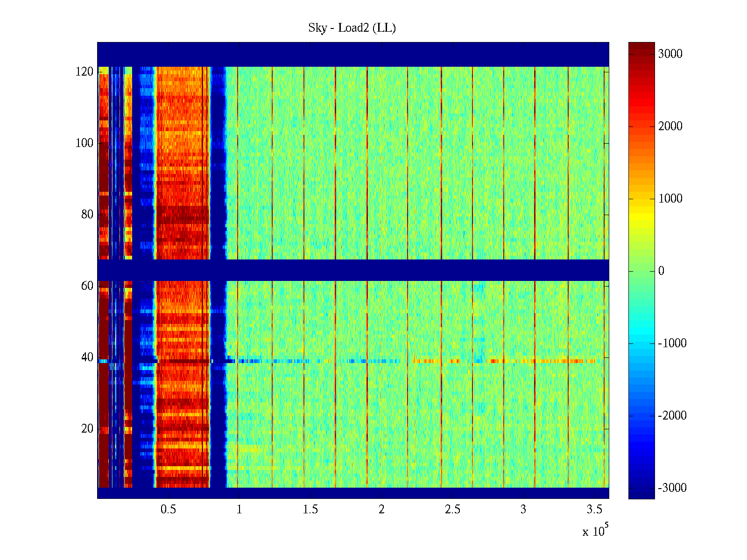This screenshot has width=747, height=560.
Task: Click the x-axis tick label 0.5
Action: (x=168, y=510)
